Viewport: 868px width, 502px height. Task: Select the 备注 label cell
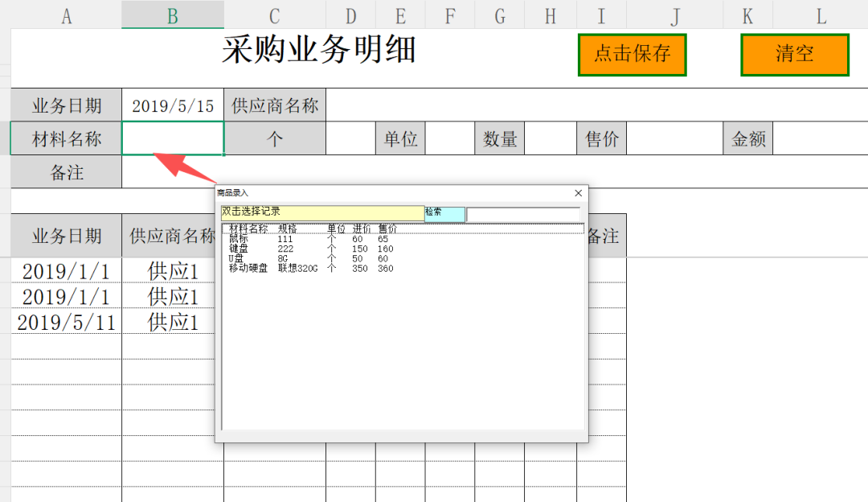coord(65,171)
